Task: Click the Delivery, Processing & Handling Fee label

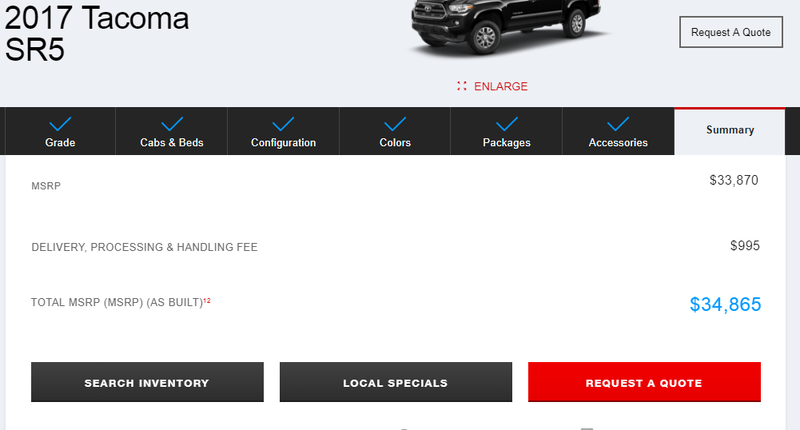Action: point(144,247)
